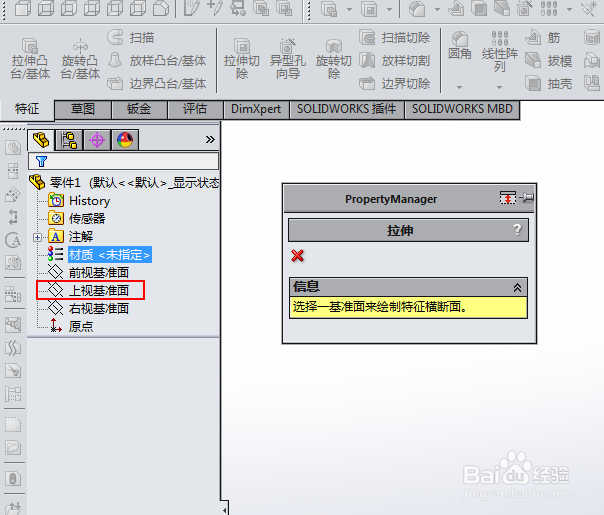Choose the 筋 rib tool

click(x=543, y=37)
